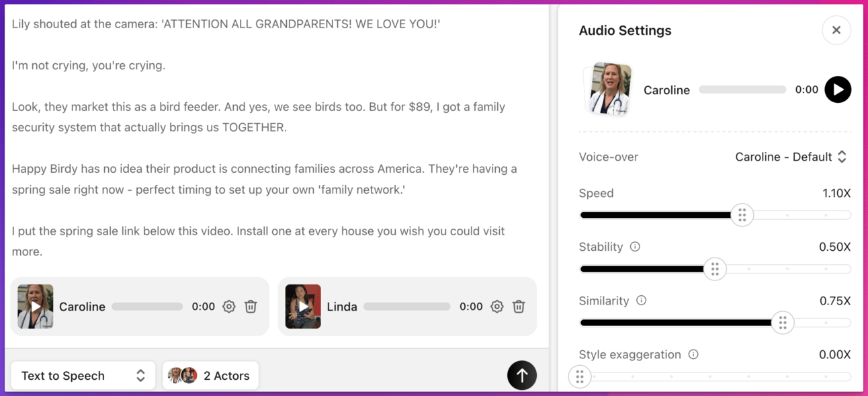Click the Similarity value 0.75X
The width and height of the screenshot is (868, 396).
[835, 301]
